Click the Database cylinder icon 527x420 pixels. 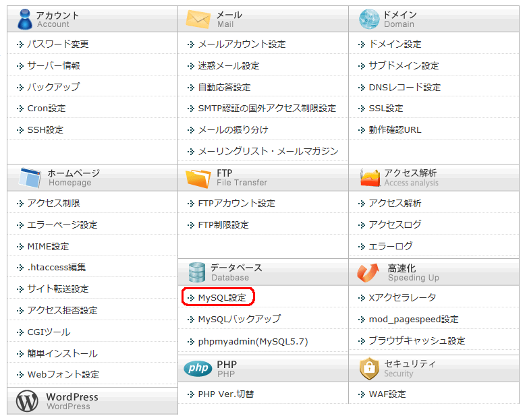coord(196,272)
